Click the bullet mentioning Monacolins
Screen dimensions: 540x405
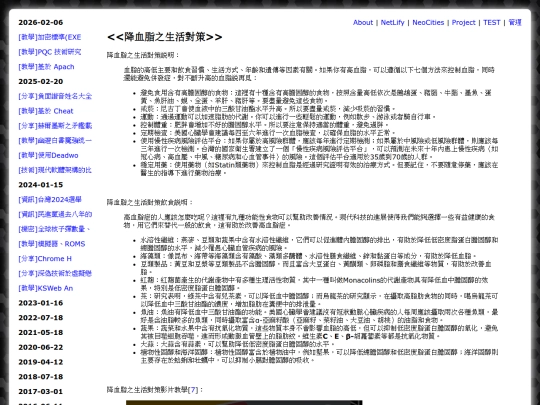click(x=314, y=284)
